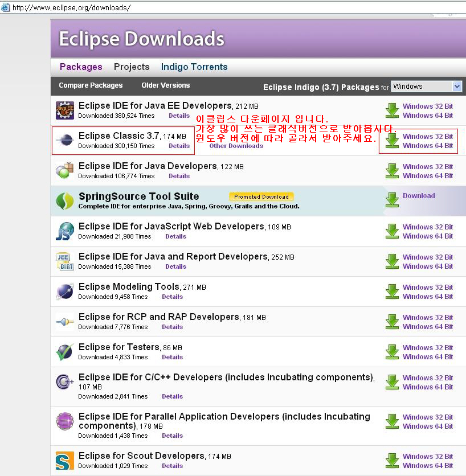466x476 pixels.
Task: Click the SpringSource Tool Suite Download link
Action: click(419, 196)
